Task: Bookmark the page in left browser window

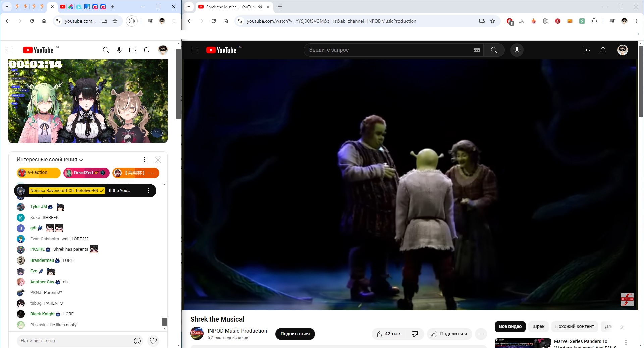Action: point(115,21)
